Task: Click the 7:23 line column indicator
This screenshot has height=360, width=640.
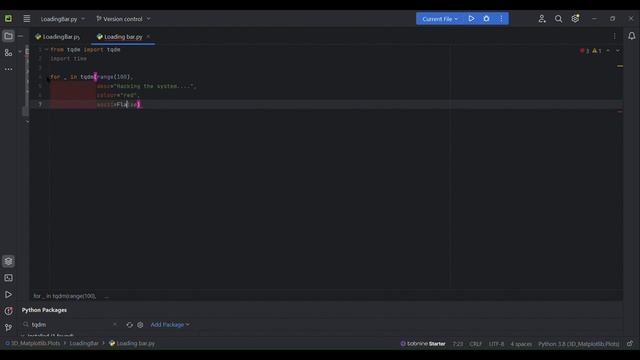Action: (x=458, y=344)
